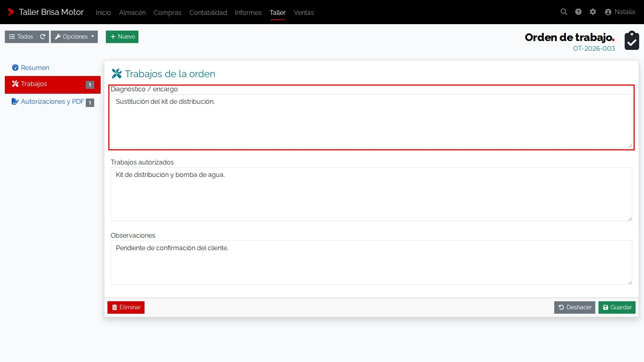The width and height of the screenshot is (644, 362).
Task: Click resize handle of Observaciones area
Action: pyautogui.click(x=630, y=282)
